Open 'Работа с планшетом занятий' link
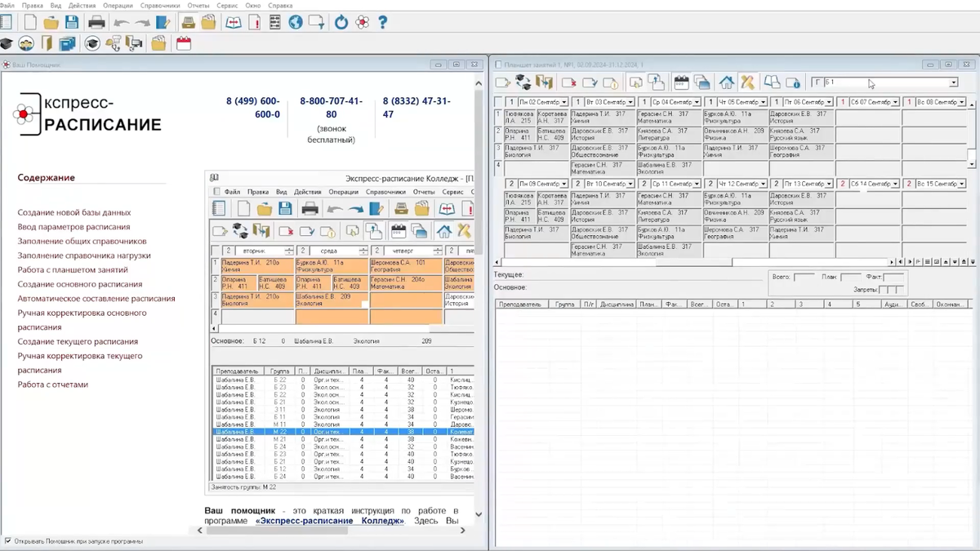The width and height of the screenshot is (980, 551). pyautogui.click(x=73, y=270)
